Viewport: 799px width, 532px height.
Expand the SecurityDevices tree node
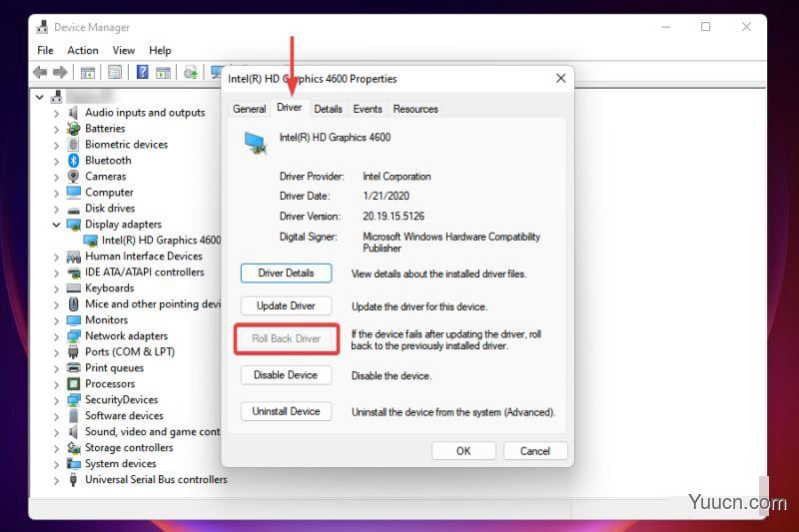pyautogui.click(x=56, y=400)
